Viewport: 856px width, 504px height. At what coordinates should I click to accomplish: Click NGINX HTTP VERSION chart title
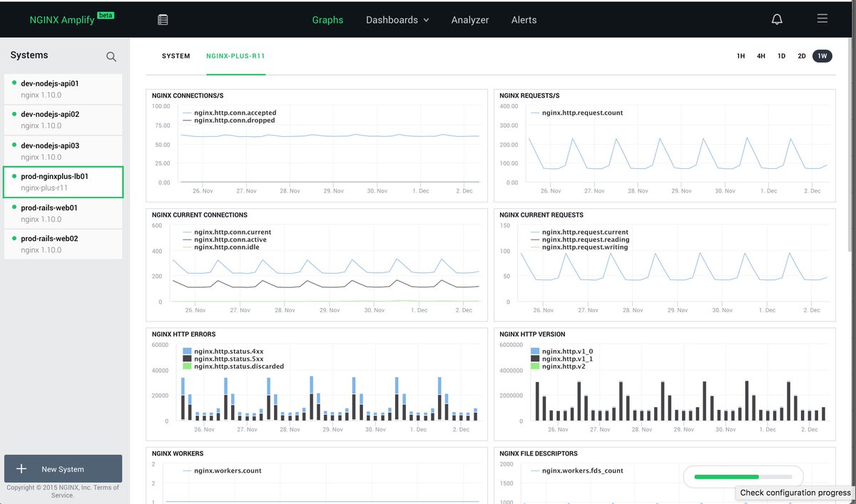click(x=533, y=334)
